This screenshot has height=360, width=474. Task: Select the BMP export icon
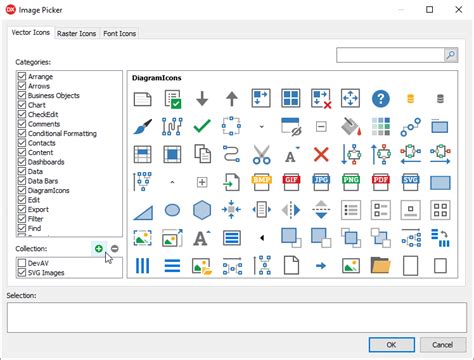click(262, 182)
